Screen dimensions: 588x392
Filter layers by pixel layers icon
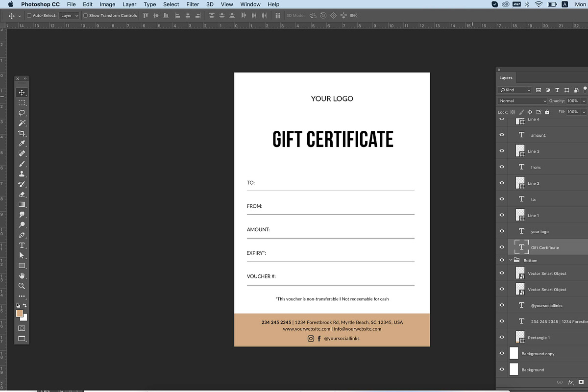539,90
